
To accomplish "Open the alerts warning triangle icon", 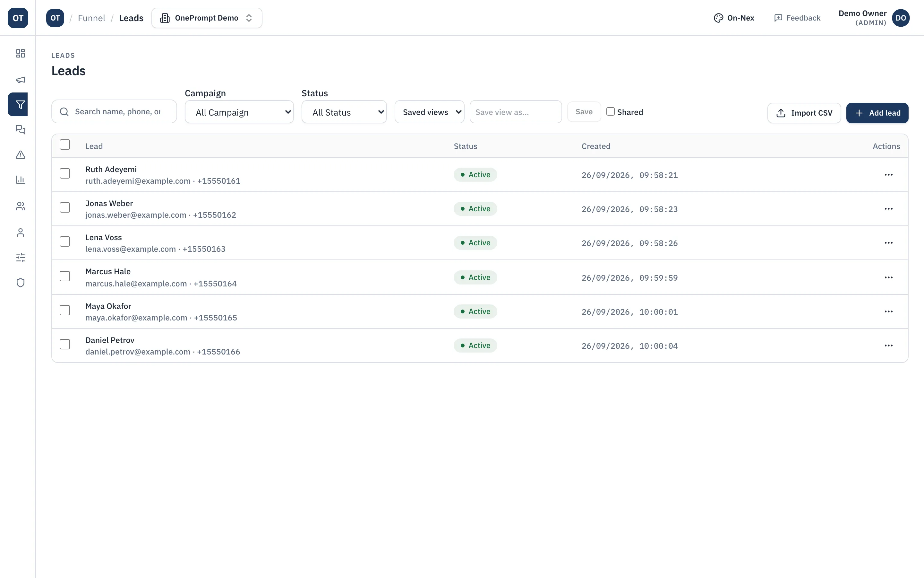I will point(21,155).
